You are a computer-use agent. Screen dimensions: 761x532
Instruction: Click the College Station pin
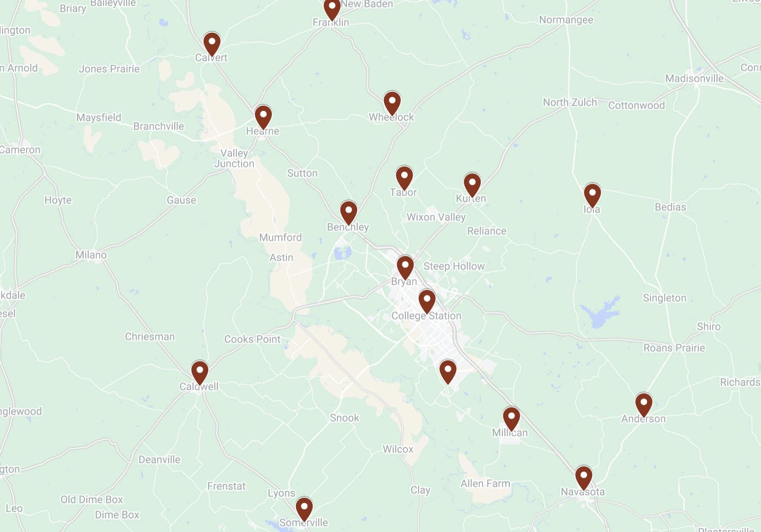click(x=427, y=302)
